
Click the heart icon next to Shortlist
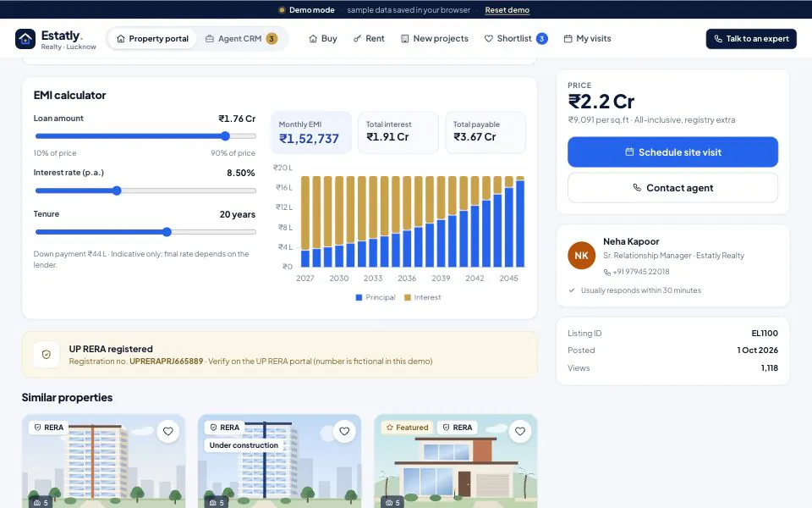pos(488,39)
